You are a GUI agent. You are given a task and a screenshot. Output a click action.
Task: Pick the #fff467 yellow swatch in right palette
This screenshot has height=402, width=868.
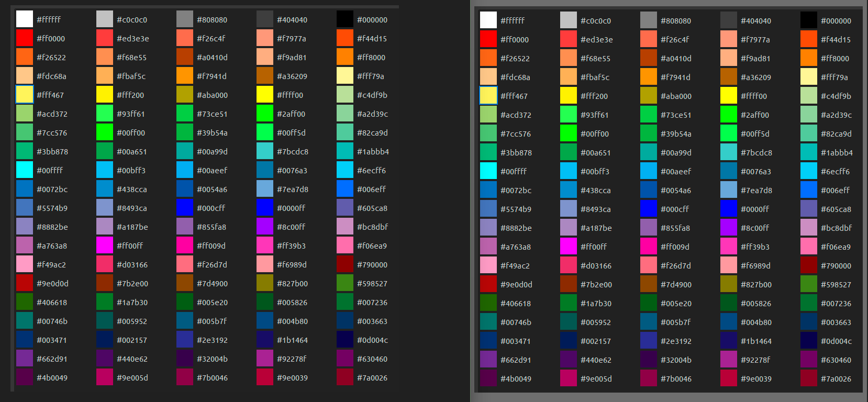[x=488, y=96]
